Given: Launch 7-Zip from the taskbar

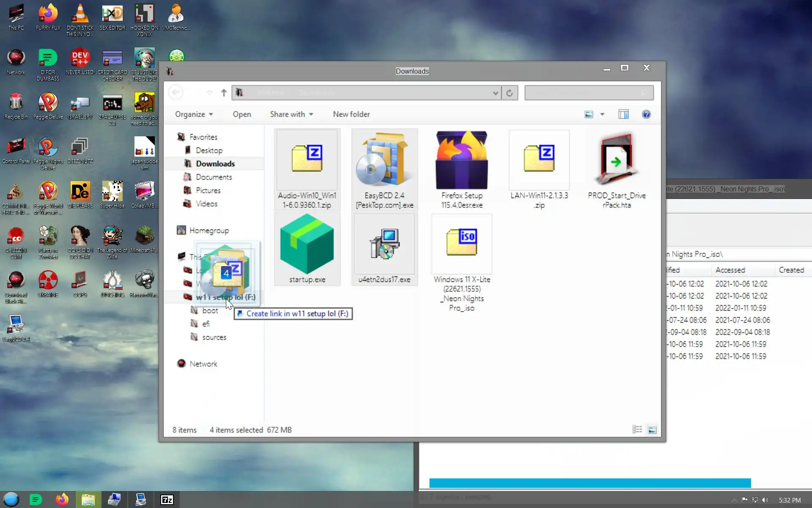Looking at the screenshot, I should coord(167,500).
